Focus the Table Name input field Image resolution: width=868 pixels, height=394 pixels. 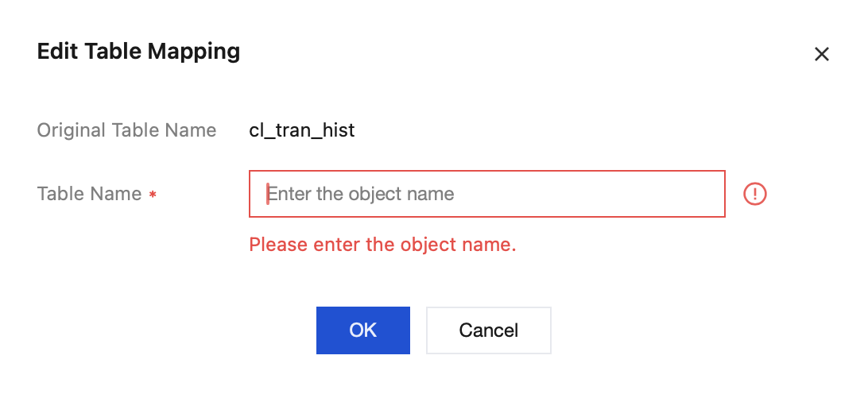(x=486, y=194)
